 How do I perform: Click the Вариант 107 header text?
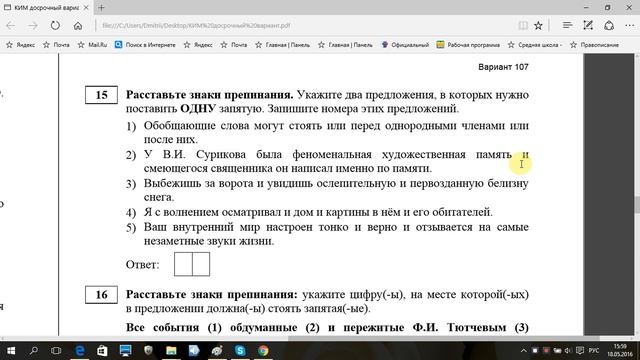tap(503, 67)
